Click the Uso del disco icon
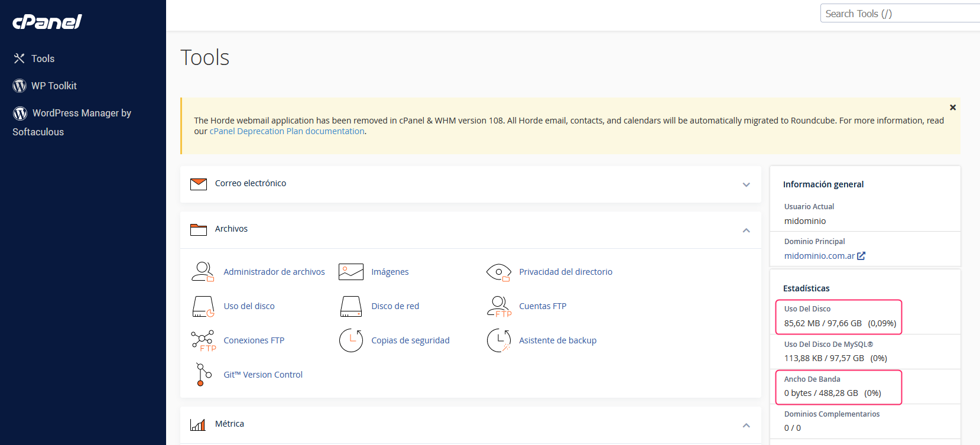This screenshot has height=445, width=980. (x=203, y=306)
